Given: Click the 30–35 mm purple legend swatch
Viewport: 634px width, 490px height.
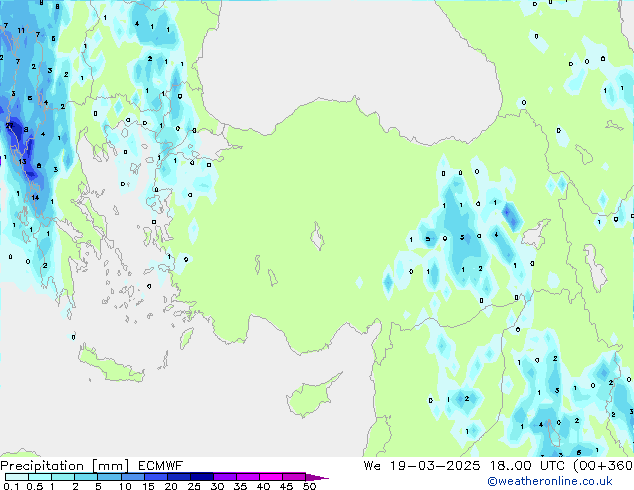Looking at the screenshot, I should point(225,477).
